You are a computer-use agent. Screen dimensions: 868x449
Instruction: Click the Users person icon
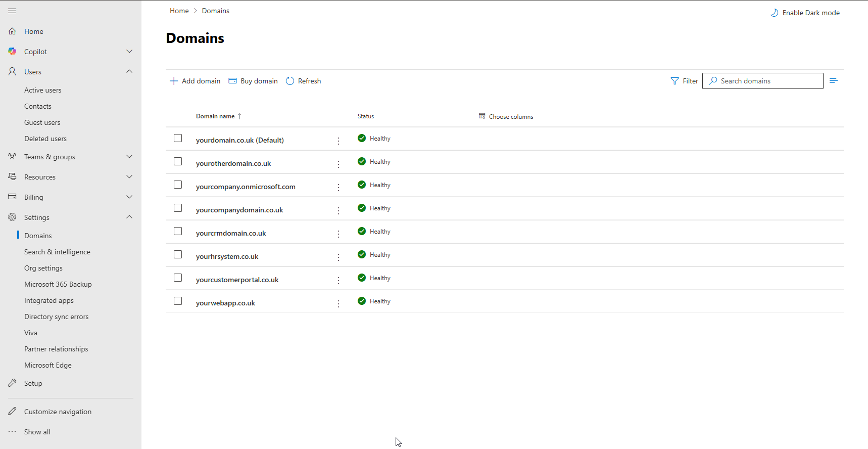point(12,72)
